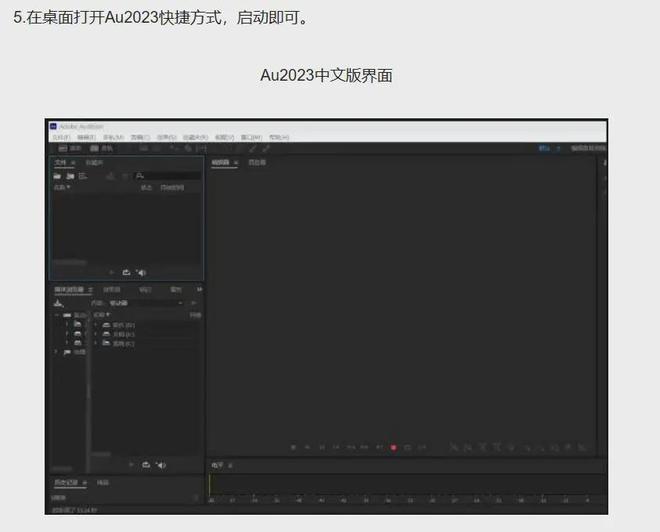Switch to the 多轨 multitrack view button

101,149
